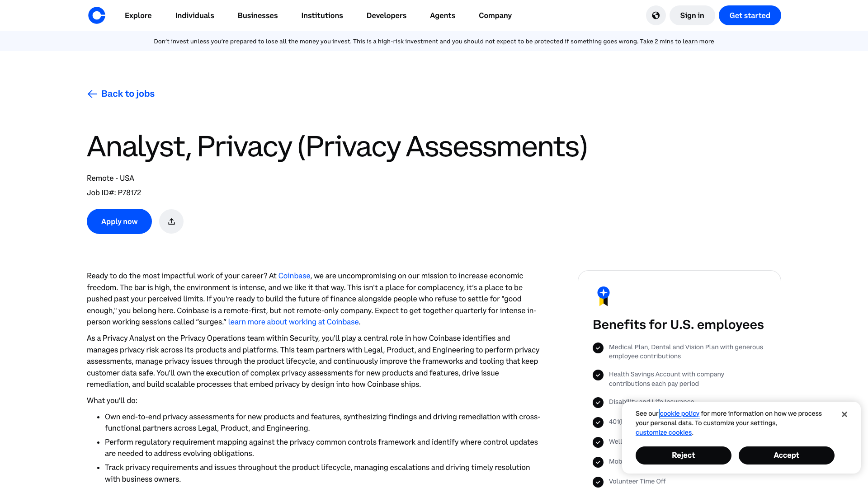Open the globe language selector

point(656,15)
